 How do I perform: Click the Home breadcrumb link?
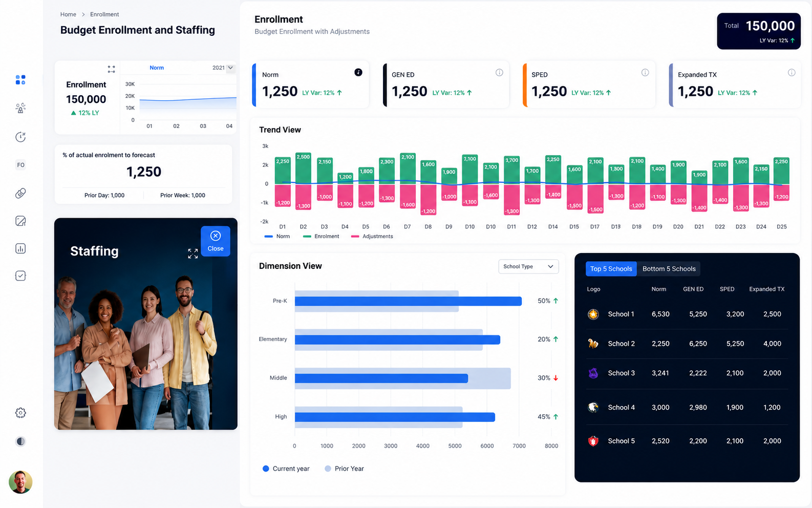[x=68, y=14]
